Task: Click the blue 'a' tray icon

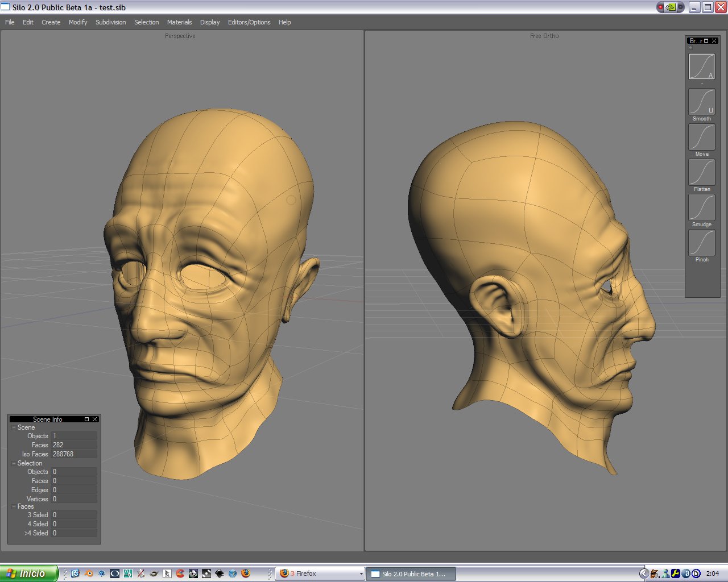Action: (x=686, y=573)
